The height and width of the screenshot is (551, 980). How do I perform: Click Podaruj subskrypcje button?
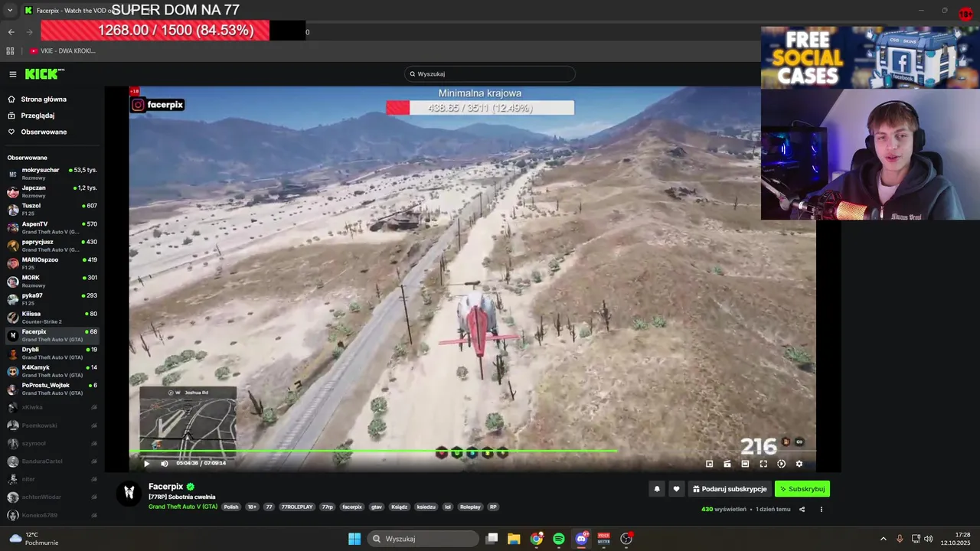729,489
